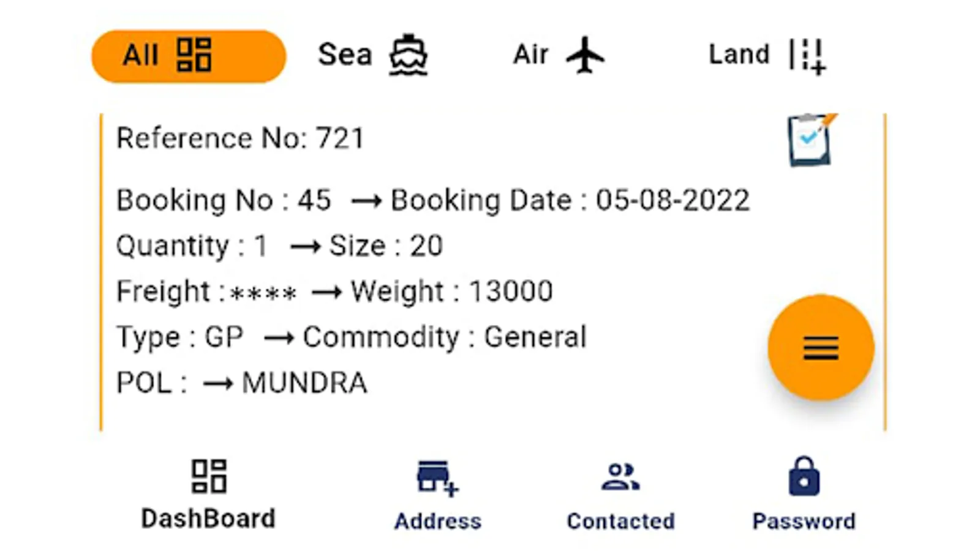Click the ship icon beside Sea
980x551 pixels.
tap(409, 55)
